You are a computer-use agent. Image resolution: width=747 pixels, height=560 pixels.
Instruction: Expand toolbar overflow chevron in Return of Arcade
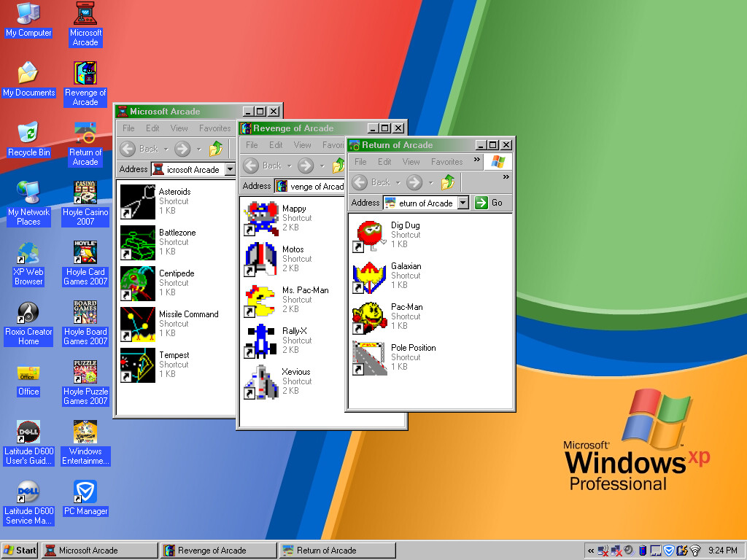[506, 176]
